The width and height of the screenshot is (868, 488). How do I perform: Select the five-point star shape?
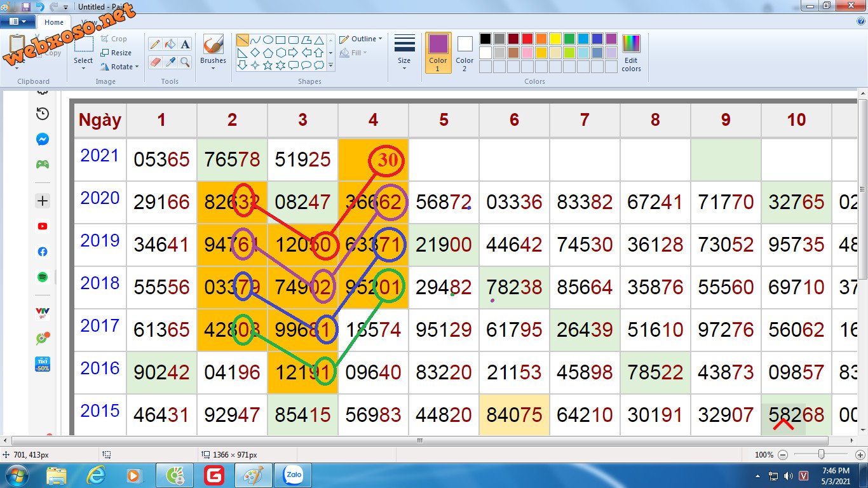click(x=268, y=65)
